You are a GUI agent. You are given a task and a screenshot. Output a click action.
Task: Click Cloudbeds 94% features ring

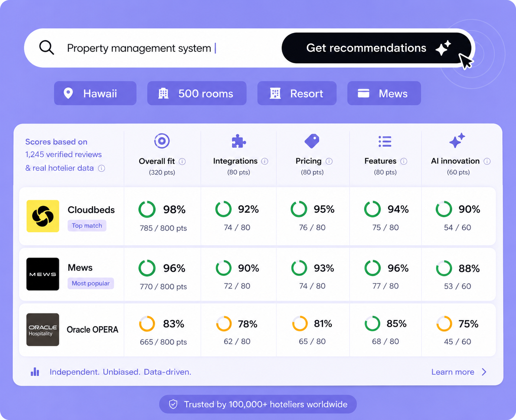pos(372,209)
